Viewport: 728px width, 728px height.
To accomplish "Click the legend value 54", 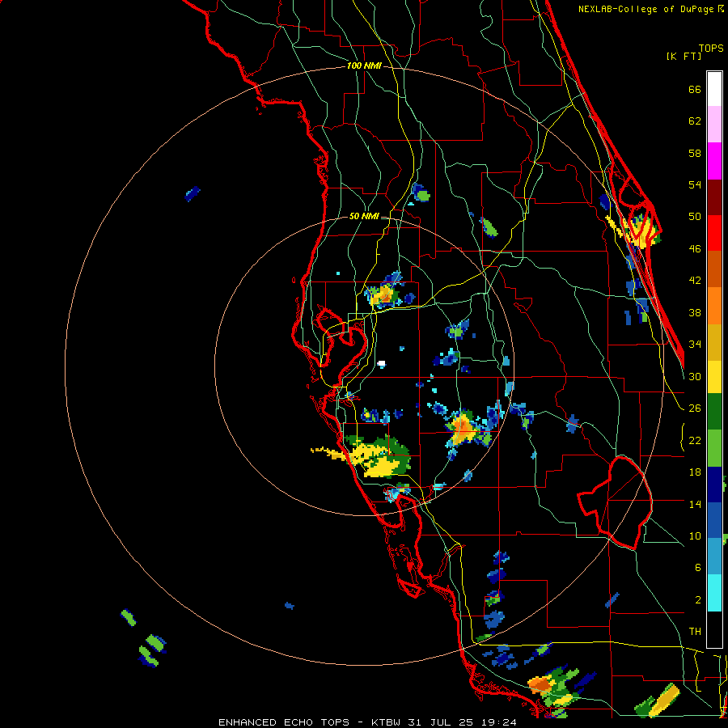I will click(x=695, y=184).
